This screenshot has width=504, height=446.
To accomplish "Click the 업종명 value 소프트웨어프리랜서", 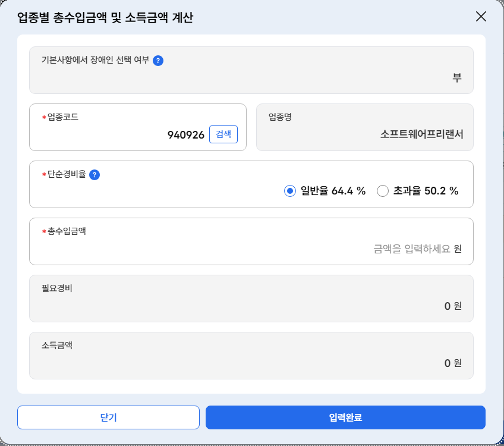I will [x=422, y=134].
